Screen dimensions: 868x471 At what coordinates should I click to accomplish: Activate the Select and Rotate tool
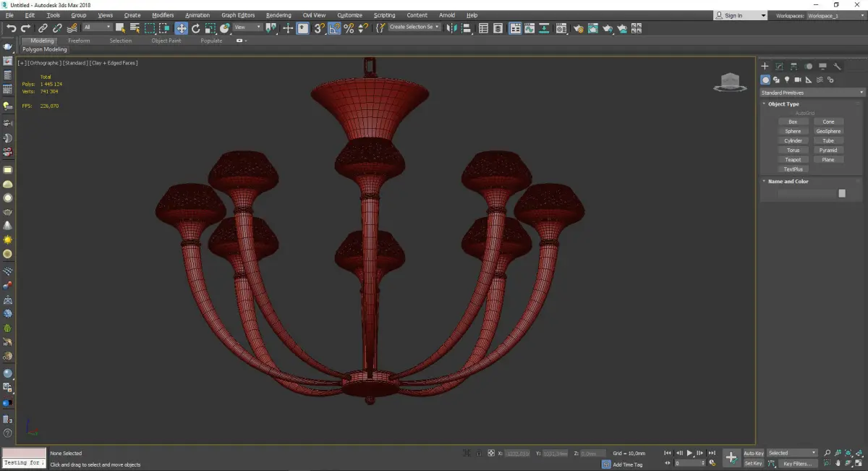pyautogui.click(x=195, y=28)
